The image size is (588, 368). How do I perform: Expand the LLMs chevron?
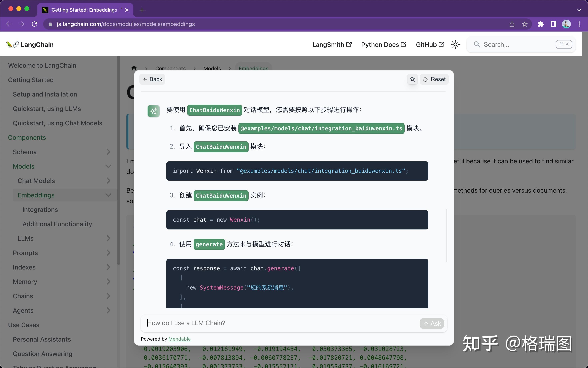click(x=108, y=238)
